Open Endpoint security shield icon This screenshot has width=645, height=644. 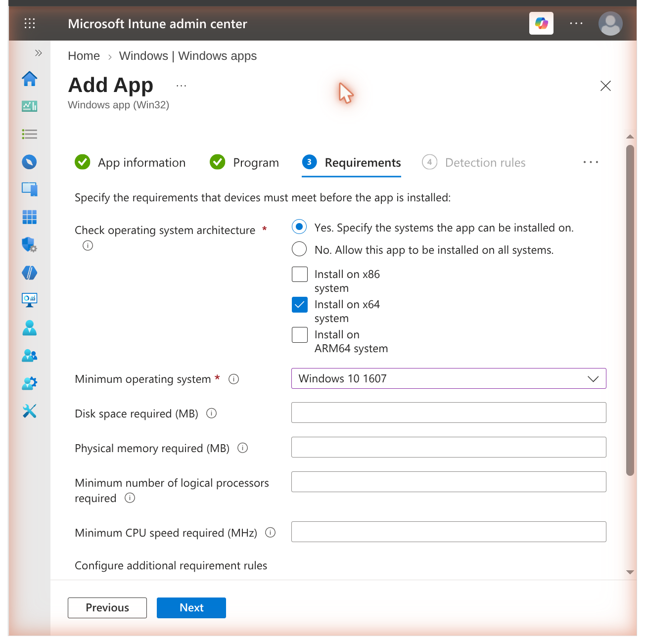30,244
